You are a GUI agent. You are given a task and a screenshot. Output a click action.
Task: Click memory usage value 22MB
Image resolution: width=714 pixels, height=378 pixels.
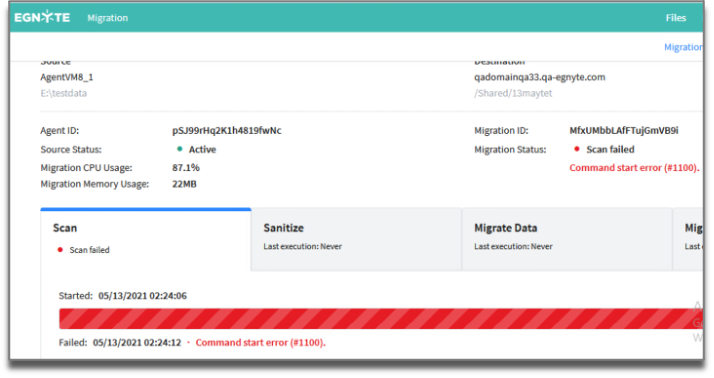tap(184, 184)
